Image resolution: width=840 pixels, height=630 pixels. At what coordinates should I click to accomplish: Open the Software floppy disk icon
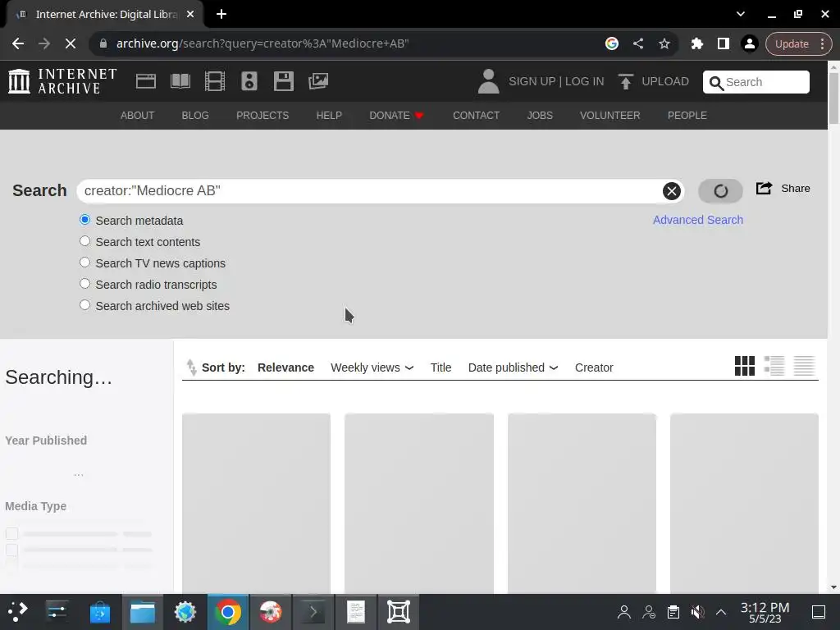pyautogui.click(x=283, y=81)
